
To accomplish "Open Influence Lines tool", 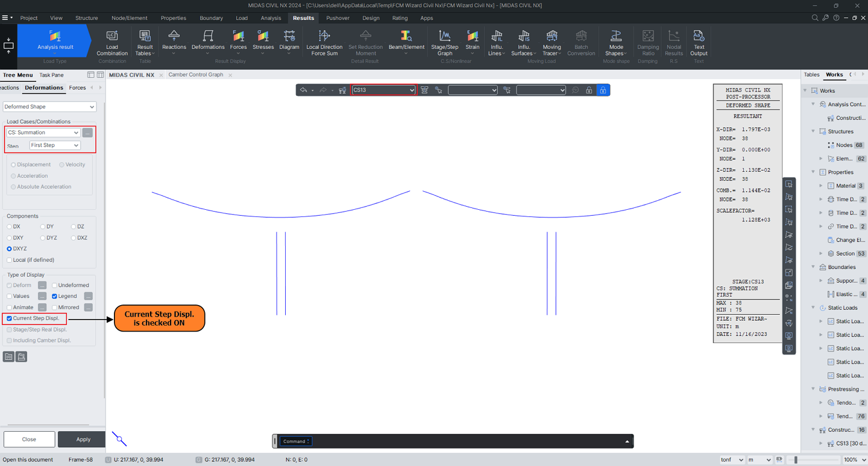I will (497, 43).
